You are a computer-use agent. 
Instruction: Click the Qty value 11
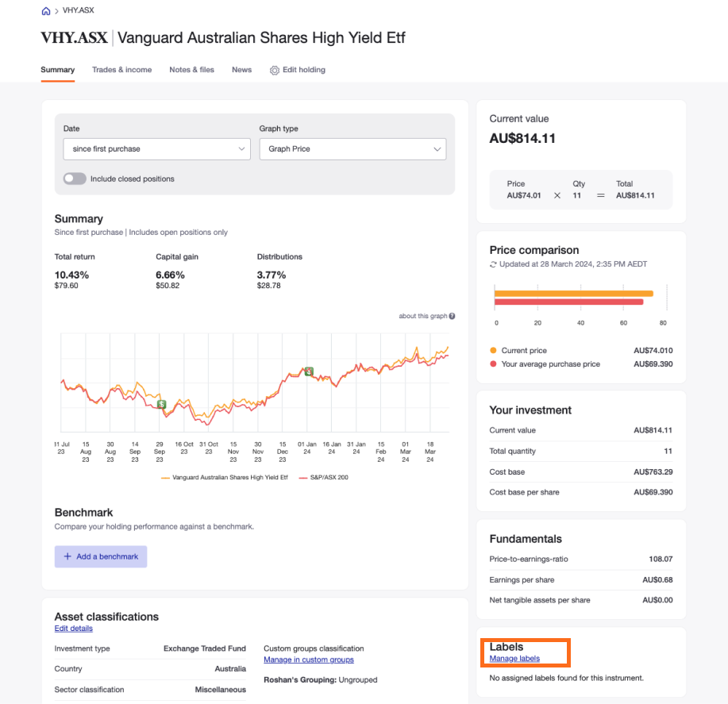coord(576,195)
